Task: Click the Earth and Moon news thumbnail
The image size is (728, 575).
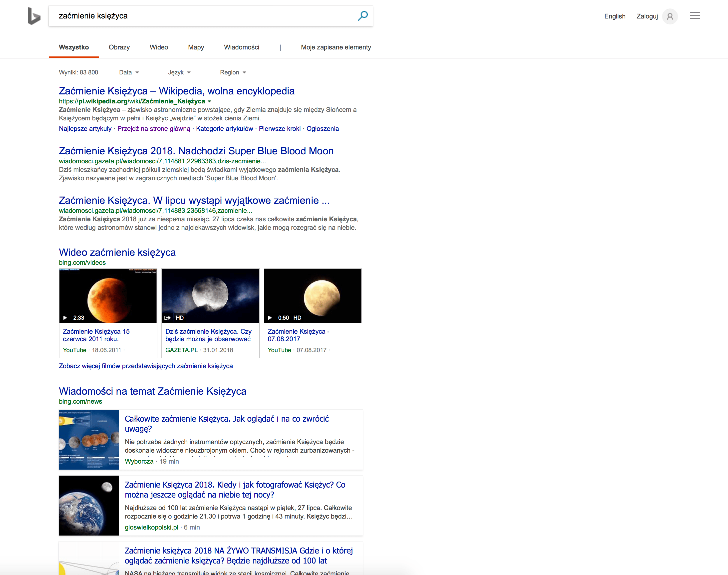Action: (x=89, y=505)
